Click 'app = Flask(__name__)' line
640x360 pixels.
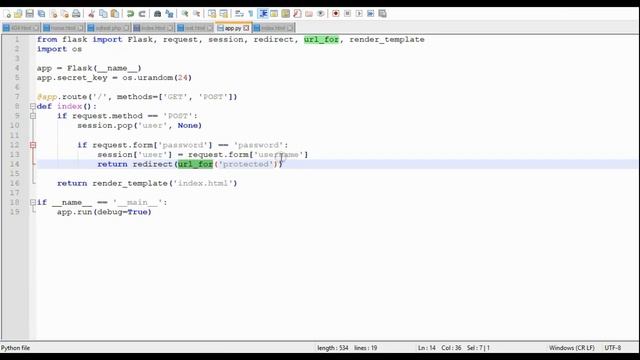(89, 68)
